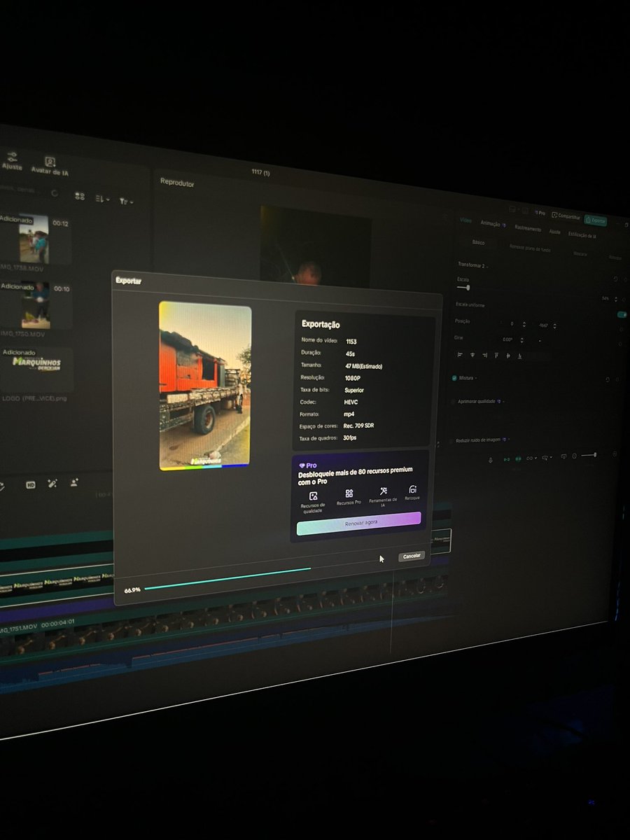Select the Marquinhos logo png thumbnail
Screen dimensions: 630x840
point(37,369)
